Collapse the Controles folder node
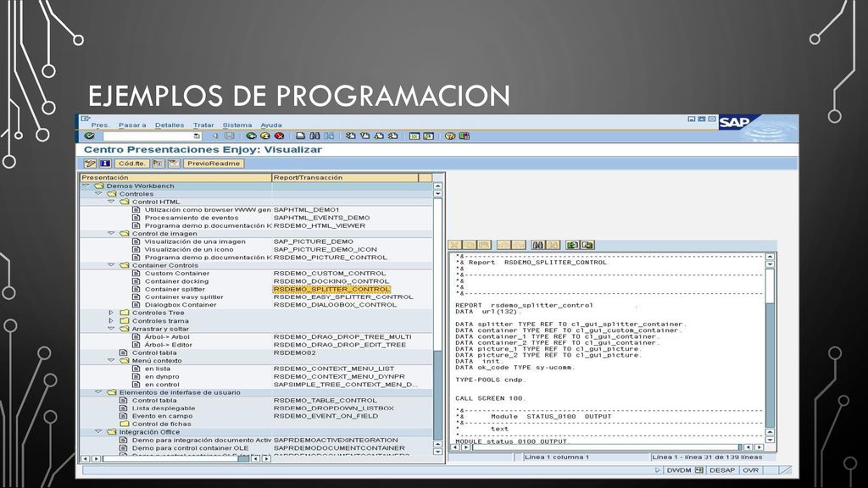 pos(98,194)
